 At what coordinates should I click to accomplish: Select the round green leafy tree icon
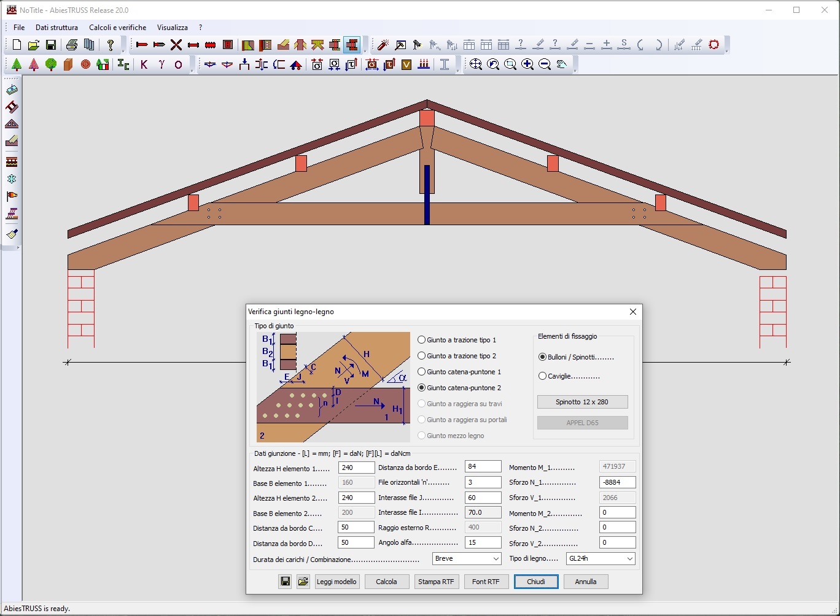coord(51,64)
